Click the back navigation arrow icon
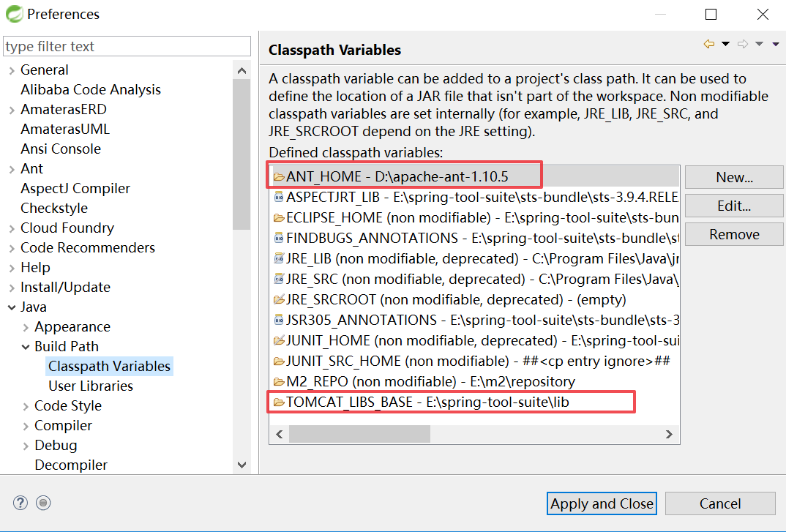 coord(708,44)
